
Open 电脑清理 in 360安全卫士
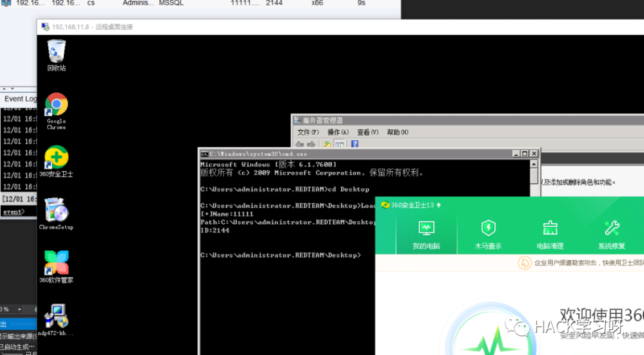550,236
